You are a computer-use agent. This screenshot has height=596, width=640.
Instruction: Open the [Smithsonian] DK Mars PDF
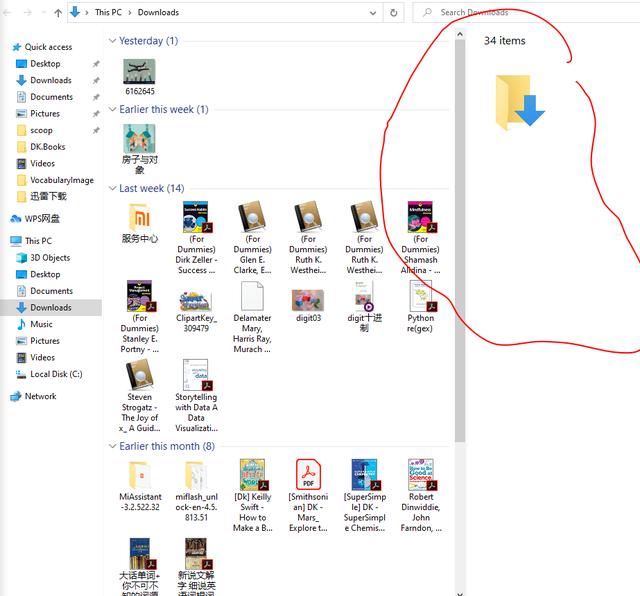coord(308,496)
